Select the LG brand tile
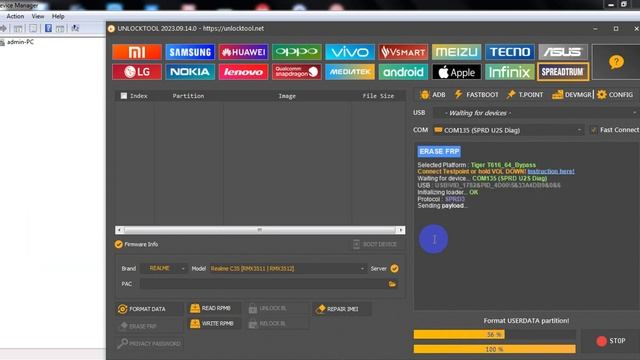Viewport: 640px width, 360px height. click(137, 72)
